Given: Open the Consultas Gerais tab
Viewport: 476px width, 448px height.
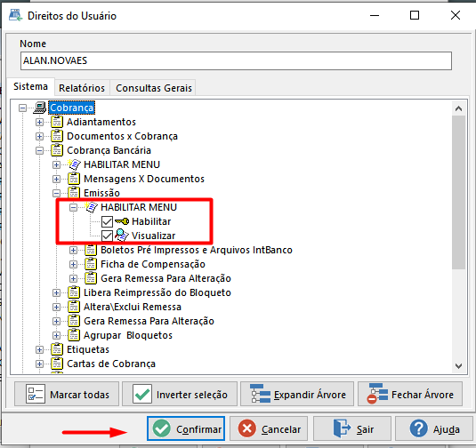Looking at the screenshot, I should 154,88.
